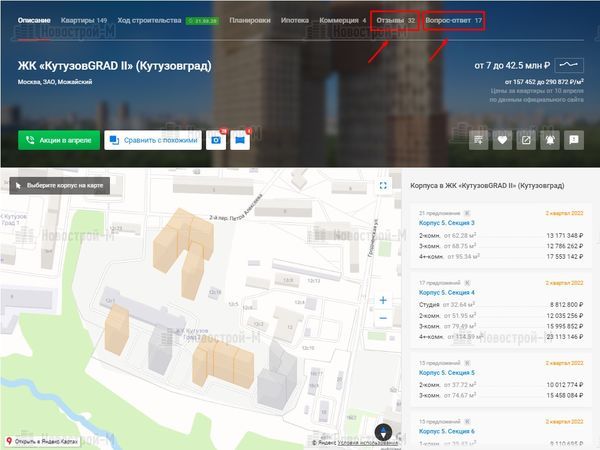Screen dimensions: 600x450
Task: Open the notes list icon
Action: click(479, 141)
